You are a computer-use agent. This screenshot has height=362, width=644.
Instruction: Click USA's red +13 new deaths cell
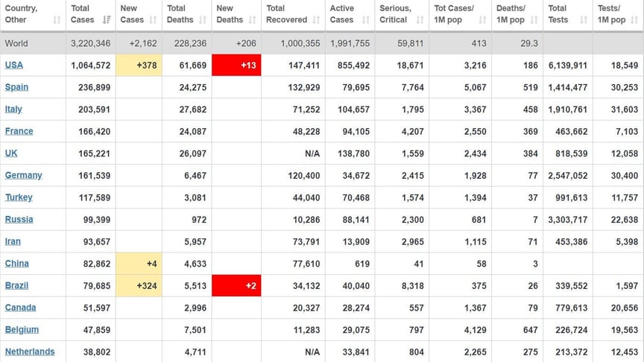pyautogui.click(x=236, y=66)
